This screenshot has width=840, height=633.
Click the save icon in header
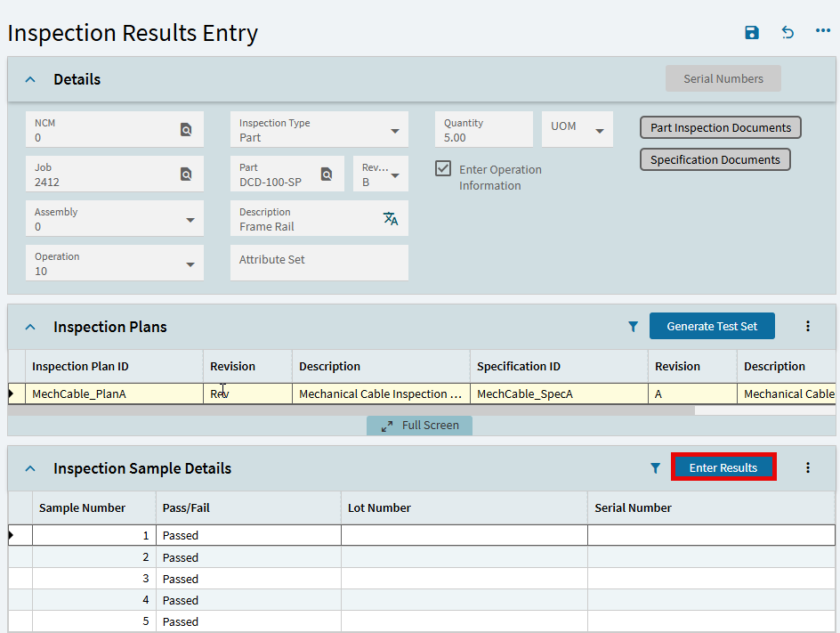(x=752, y=33)
